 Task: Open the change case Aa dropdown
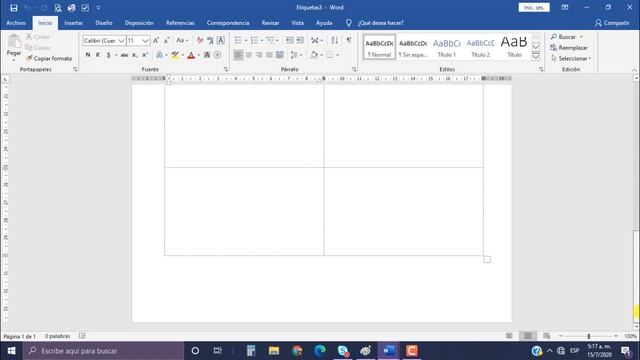click(x=182, y=40)
